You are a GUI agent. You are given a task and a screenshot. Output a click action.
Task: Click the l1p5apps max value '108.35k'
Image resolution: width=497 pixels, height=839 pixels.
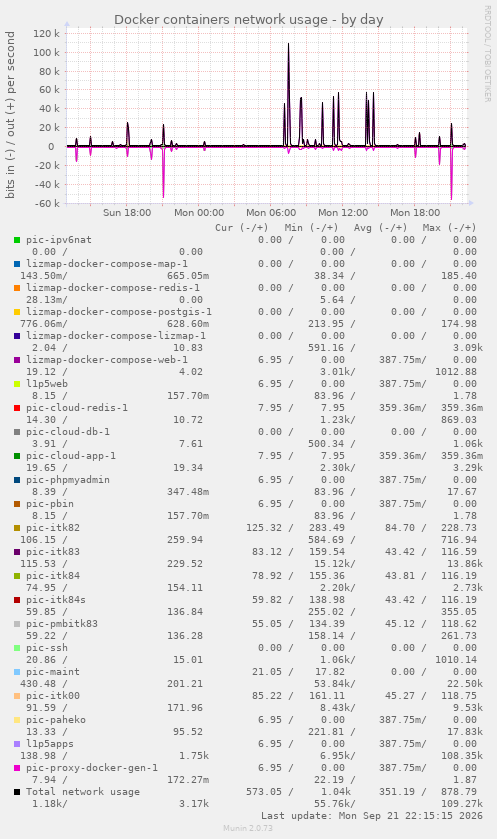(x=462, y=756)
